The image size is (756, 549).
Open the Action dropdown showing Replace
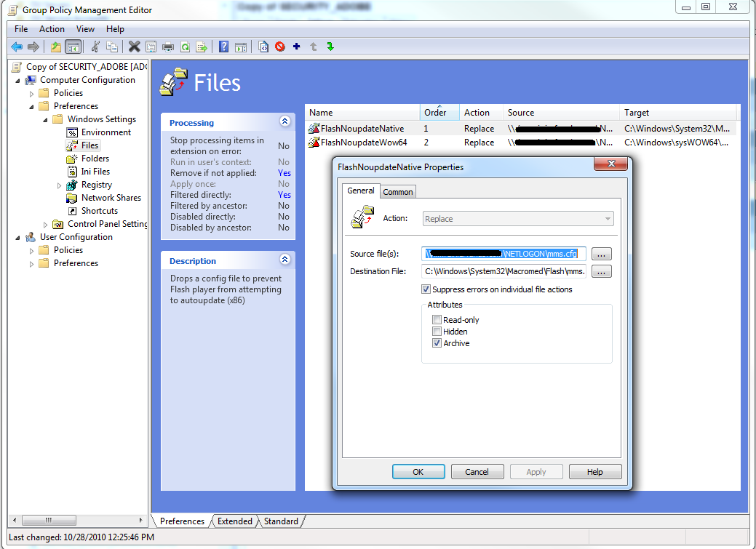click(x=518, y=219)
